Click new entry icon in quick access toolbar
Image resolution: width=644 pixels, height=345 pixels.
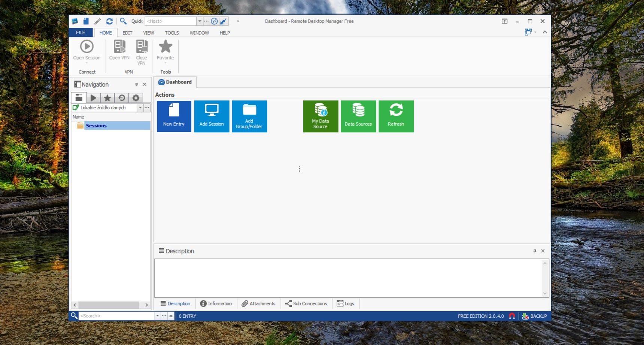[x=86, y=21]
